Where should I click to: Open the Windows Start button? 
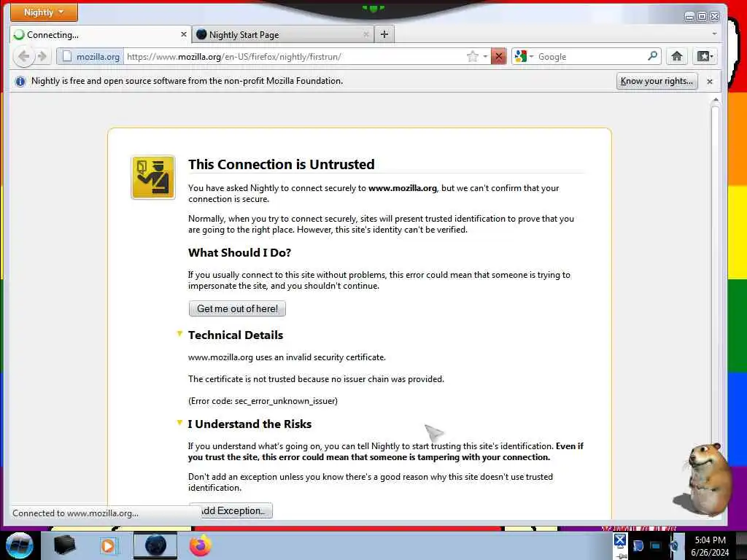(19, 545)
